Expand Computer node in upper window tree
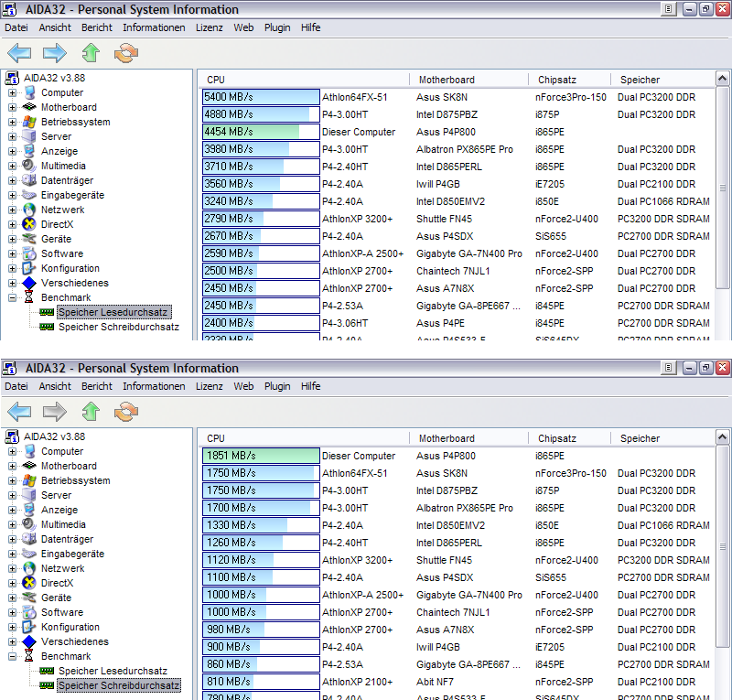This screenshot has height=700, width=732. pyautogui.click(x=12, y=92)
